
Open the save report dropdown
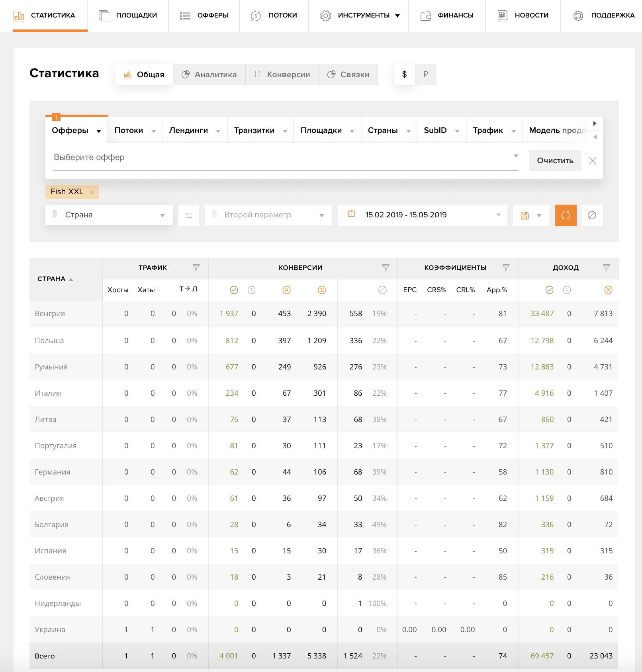[531, 215]
